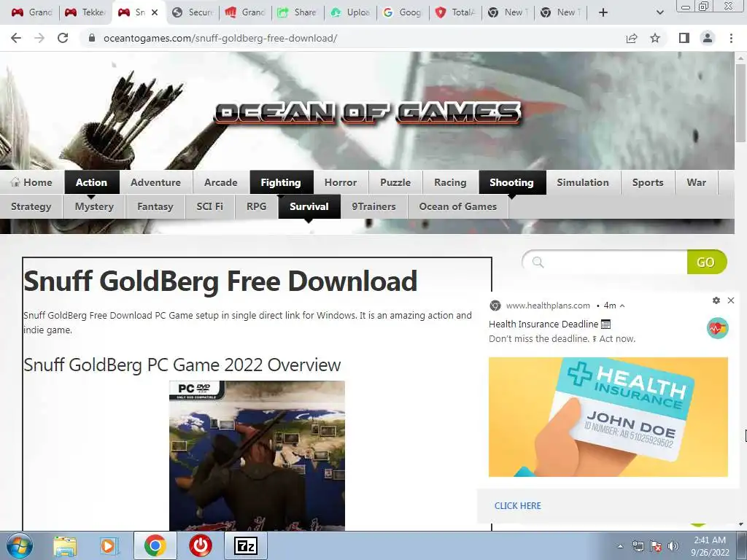The image size is (747, 560).
Task: Reload the page with the refresh icon
Action: [63, 38]
